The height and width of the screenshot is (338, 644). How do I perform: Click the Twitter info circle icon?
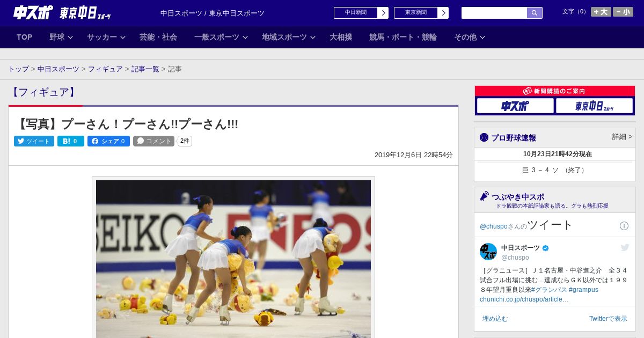[624, 226]
